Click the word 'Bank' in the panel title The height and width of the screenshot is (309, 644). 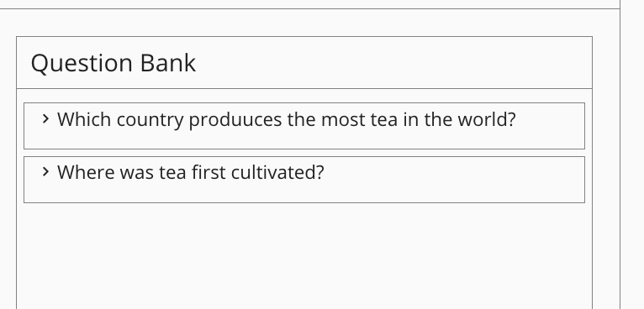(x=167, y=63)
